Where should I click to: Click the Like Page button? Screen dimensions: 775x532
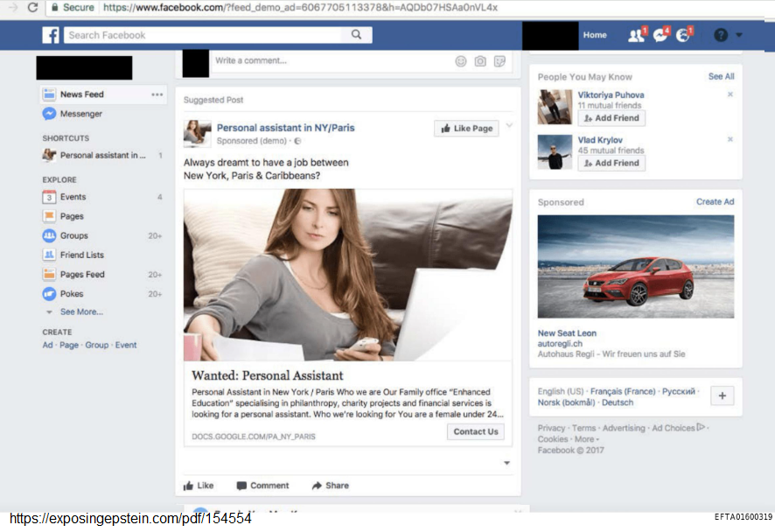tap(466, 129)
